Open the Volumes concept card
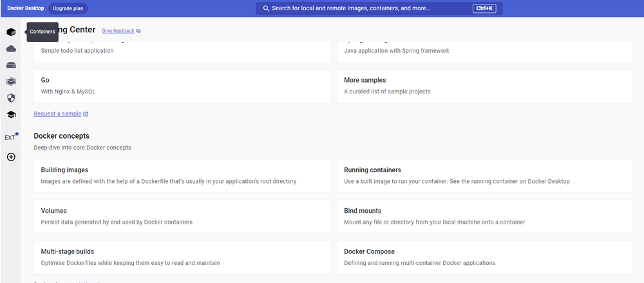The height and width of the screenshot is (283, 644). (x=182, y=217)
